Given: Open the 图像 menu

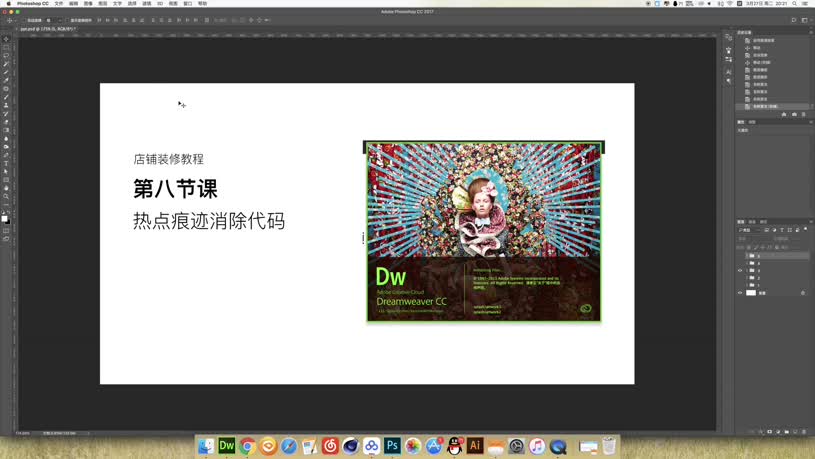Looking at the screenshot, I should 88,4.
